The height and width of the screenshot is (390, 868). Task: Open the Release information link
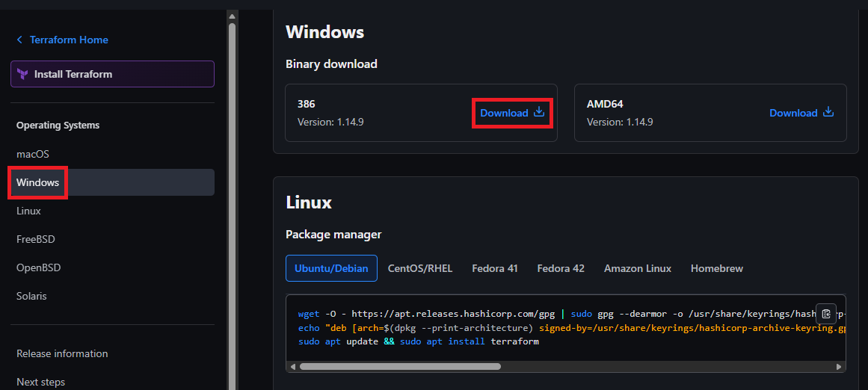tap(62, 353)
